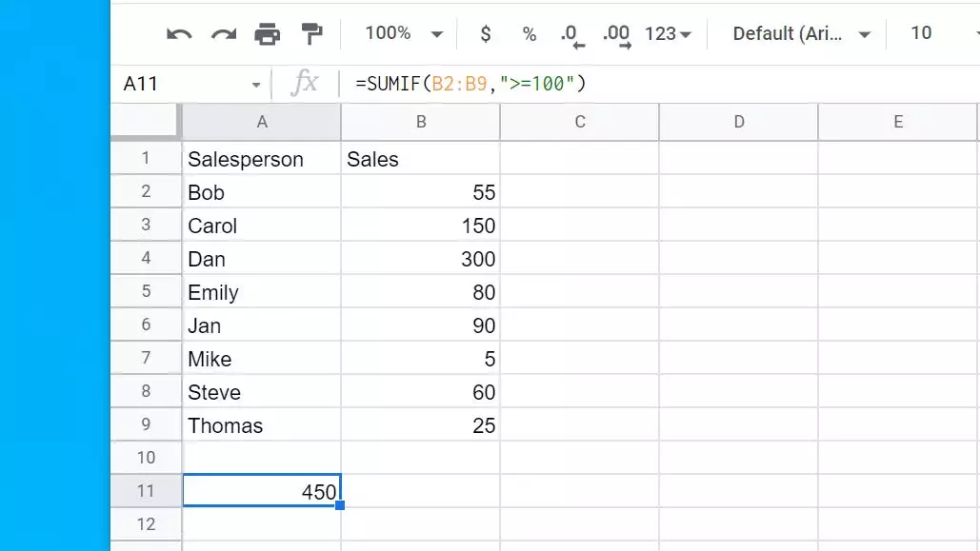Select the cell containing Carol
Image resolution: width=980 pixels, height=551 pixels.
click(x=261, y=226)
